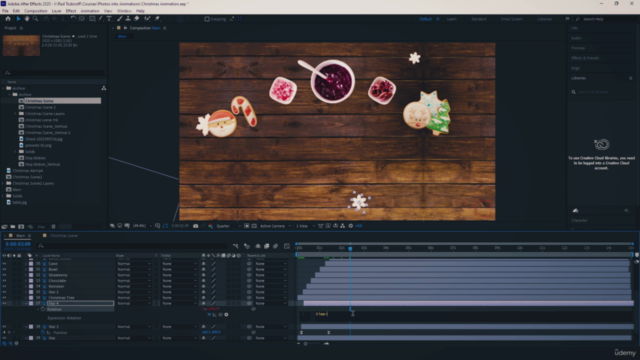This screenshot has width=640, height=360.
Task: Click the new folder icon in Project panel
Action: click(x=13, y=227)
